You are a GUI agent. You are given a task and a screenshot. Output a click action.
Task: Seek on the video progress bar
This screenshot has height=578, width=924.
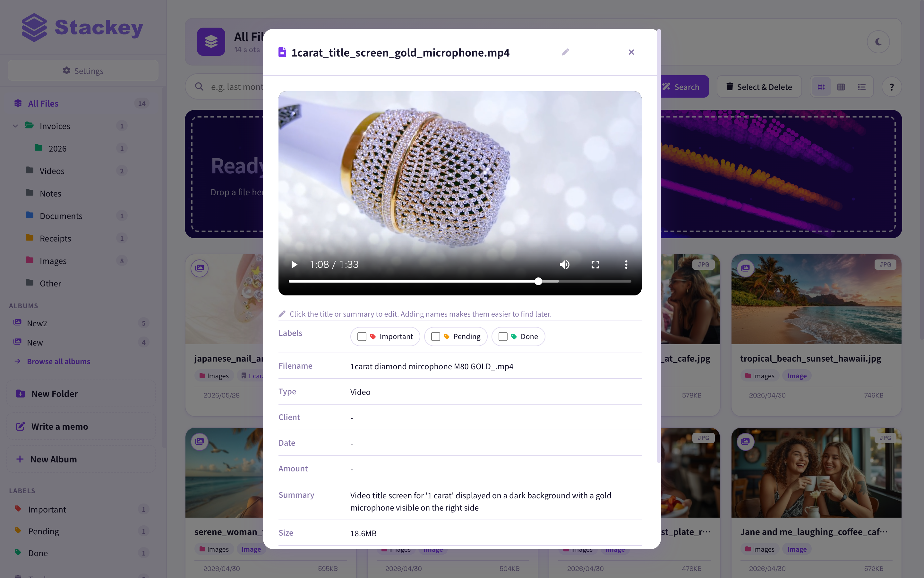click(460, 281)
